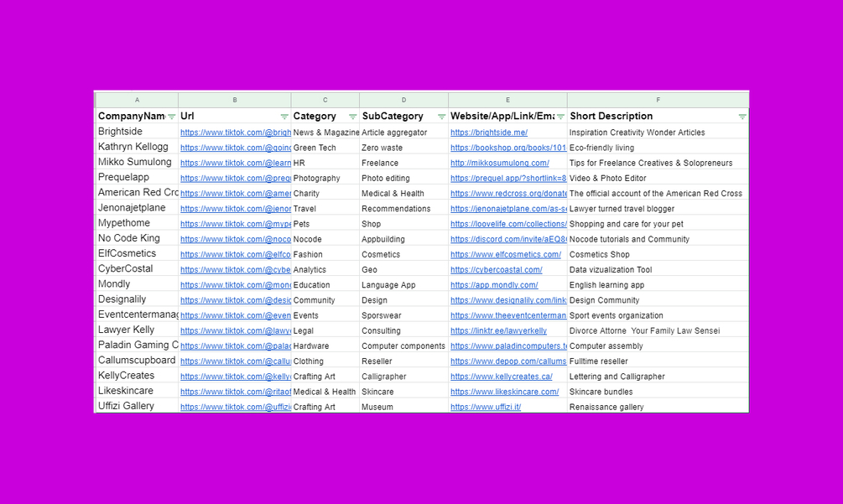Image resolution: width=843 pixels, height=504 pixels.
Task: Select column E header
Action: click(x=507, y=100)
